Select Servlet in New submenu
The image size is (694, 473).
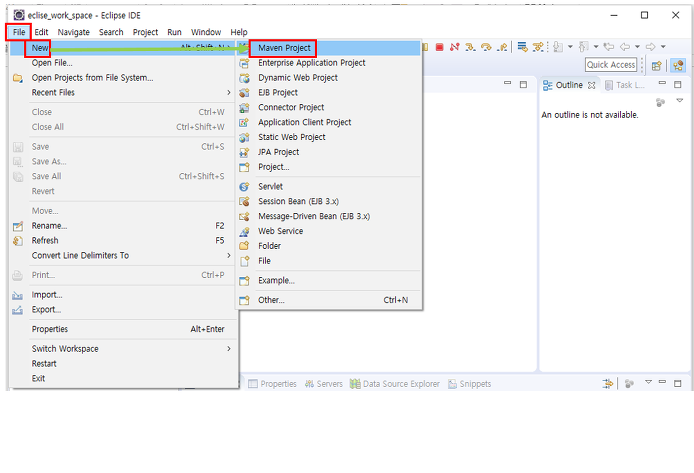(328, 187)
